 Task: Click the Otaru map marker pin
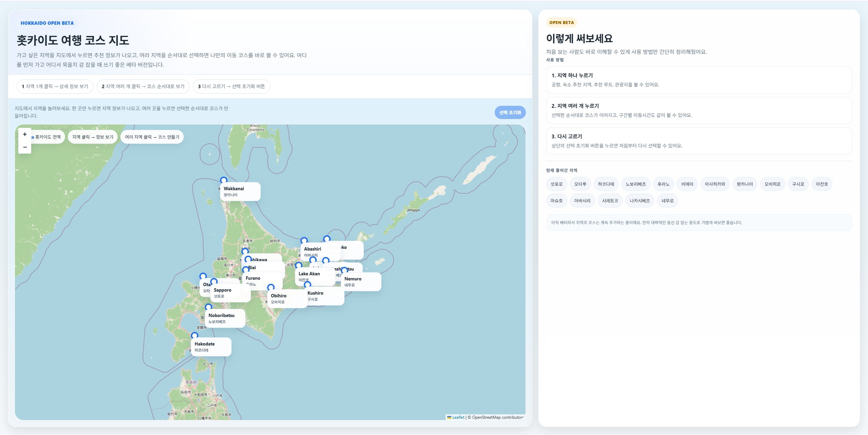tap(203, 276)
